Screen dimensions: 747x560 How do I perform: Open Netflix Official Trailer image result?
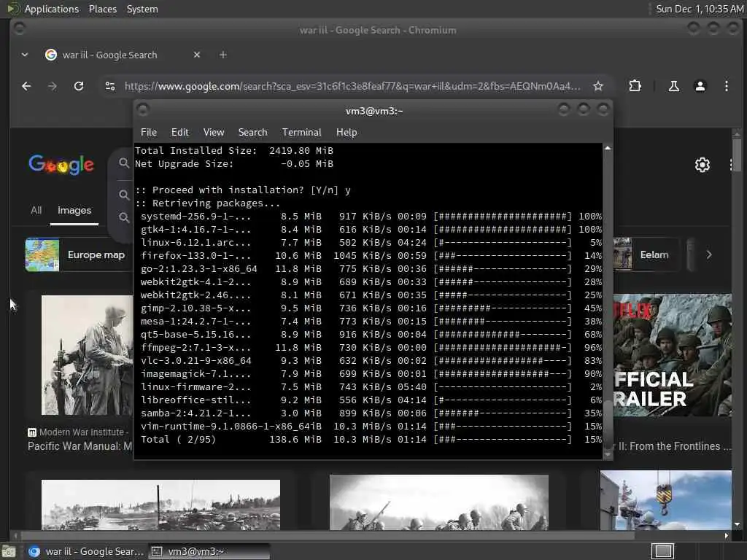[672, 355]
